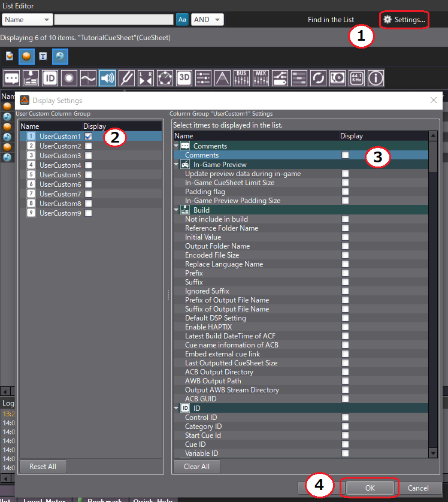
Task: Select the UserCustom3 row
Action: click(x=91, y=156)
